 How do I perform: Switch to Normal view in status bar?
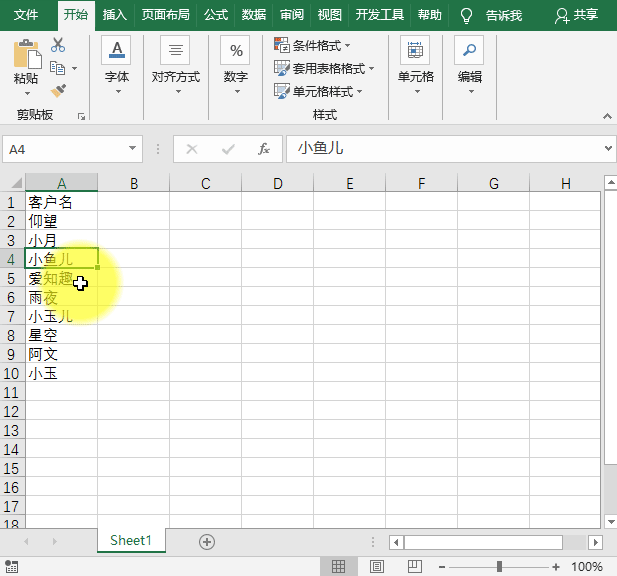click(338, 567)
